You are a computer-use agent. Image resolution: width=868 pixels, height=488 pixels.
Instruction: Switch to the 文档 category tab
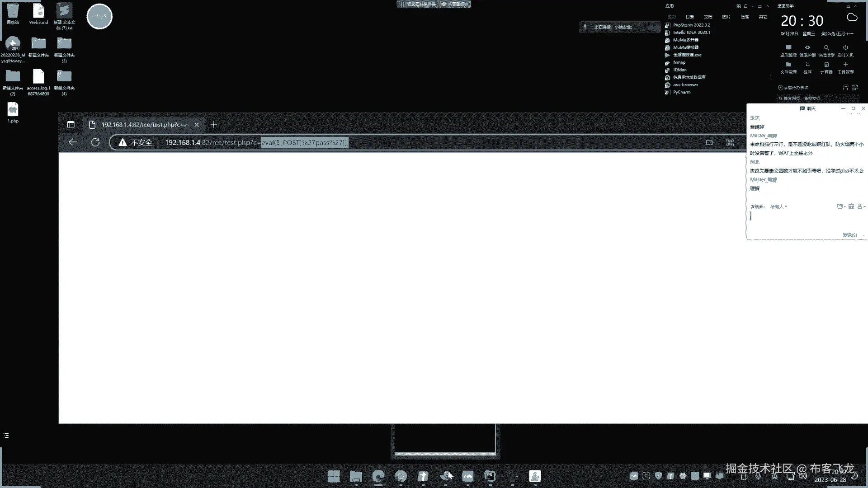point(708,17)
